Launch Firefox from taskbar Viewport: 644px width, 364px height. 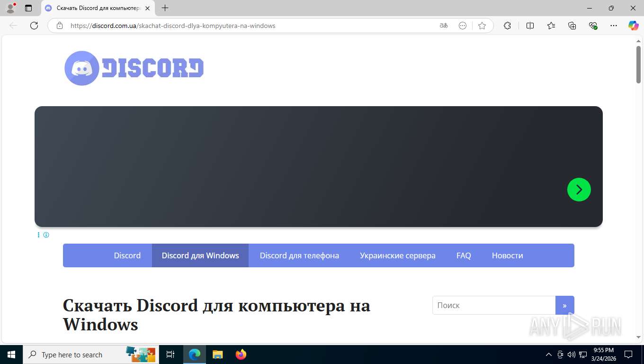pyautogui.click(x=241, y=355)
